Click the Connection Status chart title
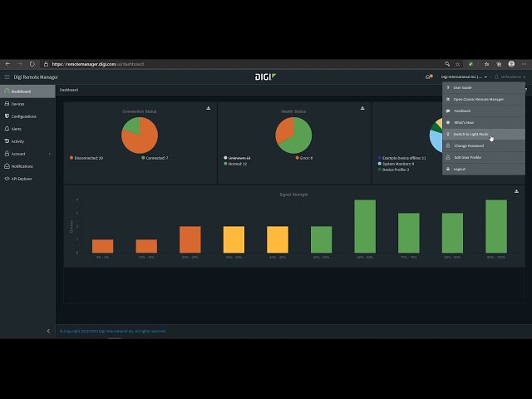Image resolution: width=532 pixels, height=399 pixels. point(140,111)
